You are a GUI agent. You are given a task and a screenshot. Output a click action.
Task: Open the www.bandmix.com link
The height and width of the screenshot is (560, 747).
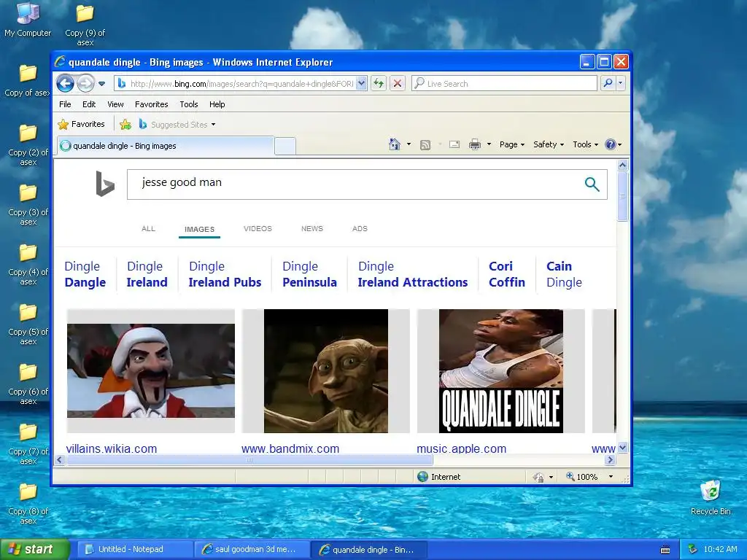(x=290, y=448)
